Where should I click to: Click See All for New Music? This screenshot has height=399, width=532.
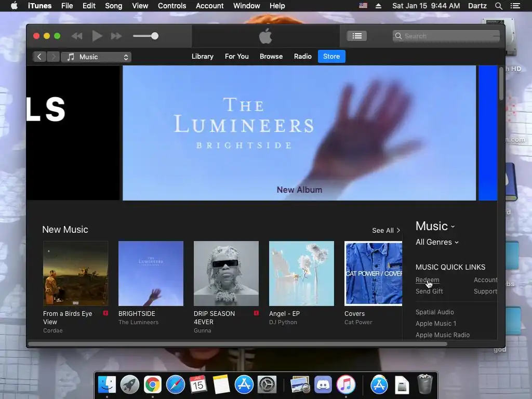click(386, 230)
